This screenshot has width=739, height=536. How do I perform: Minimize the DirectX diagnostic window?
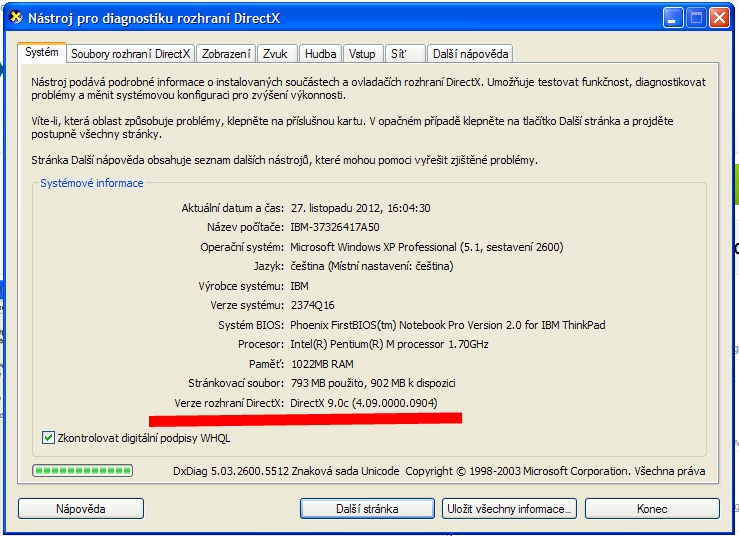(673, 18)
